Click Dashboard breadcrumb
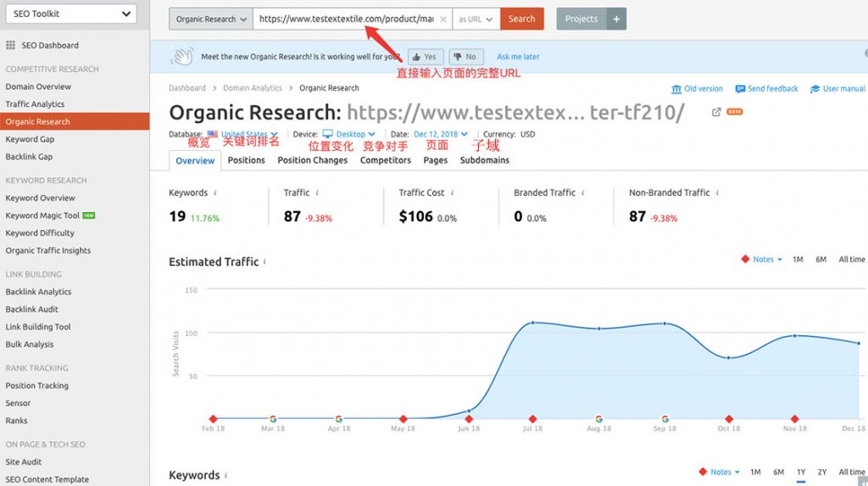Screen dimensions: 868x486 point(187,88)
